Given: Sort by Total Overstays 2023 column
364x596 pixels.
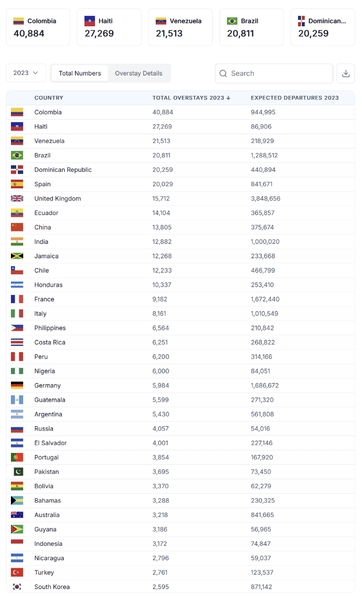Looking at the screenshot, I should pos(191,98).
